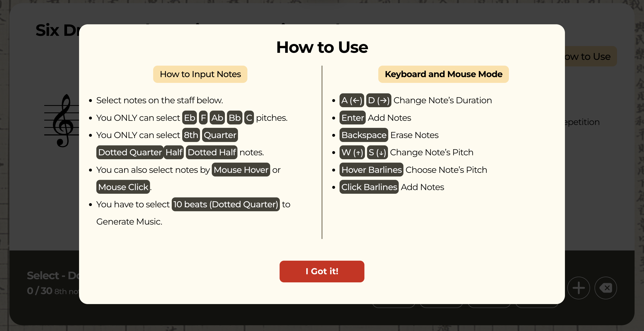Click the Bb pitch tag
Image resolution: width=644 pixels, height=331 pixels.
[x=235, y=118]
